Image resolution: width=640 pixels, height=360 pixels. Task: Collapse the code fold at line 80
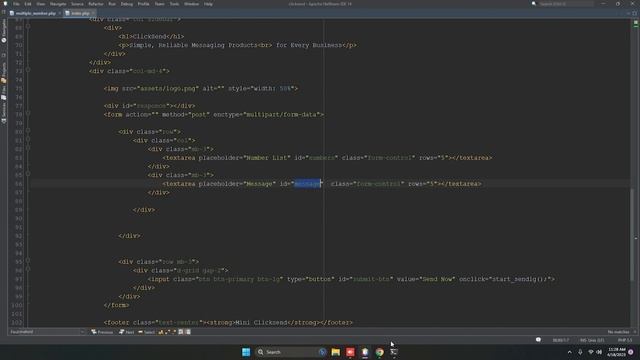(x=28, y=131)
